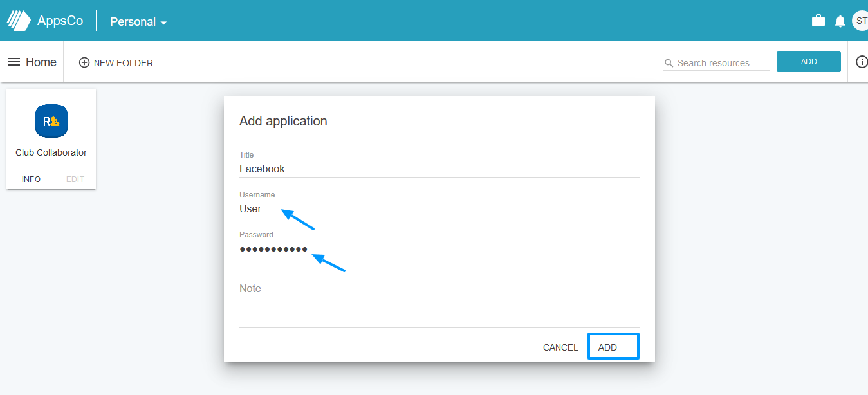Open the briefcase icon in header
Screen dimensions: 868x395
[x=818, y=21]
